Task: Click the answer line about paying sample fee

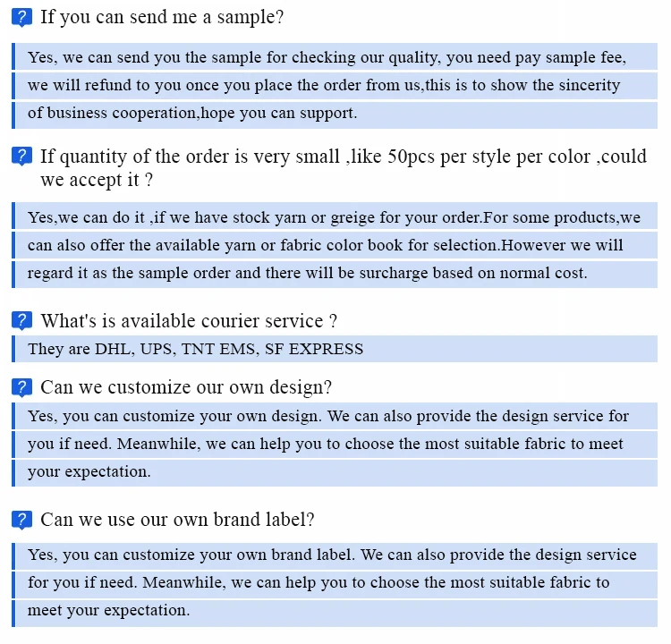Action: tap(327, 58)
